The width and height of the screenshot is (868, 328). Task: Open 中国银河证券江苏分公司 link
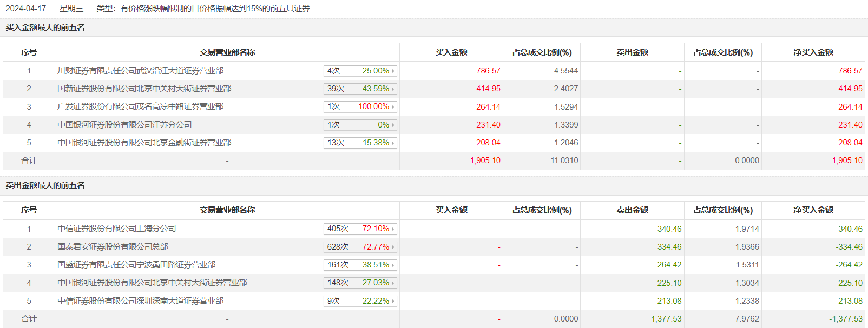124,125
